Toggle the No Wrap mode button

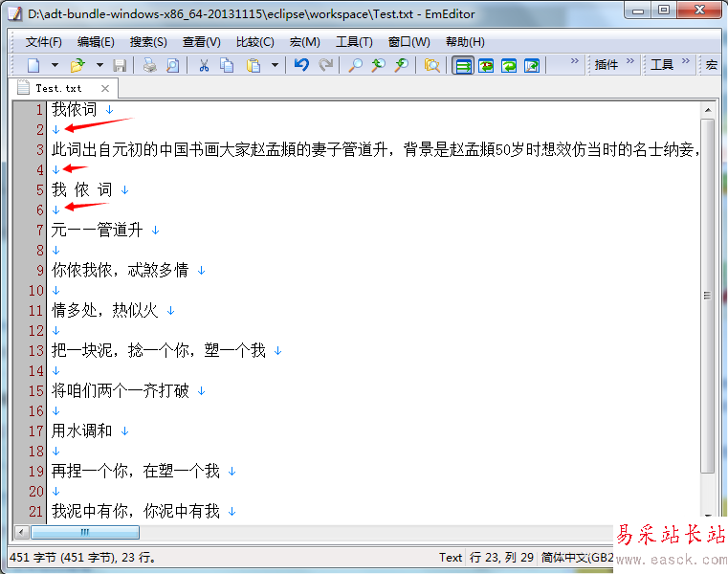[463, 65]
